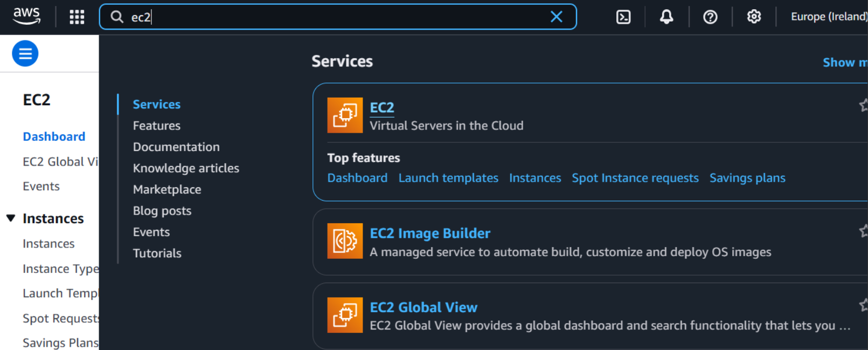Viewport: 868px width, 350px height.
Task: Select the Features search category
Action: 157,126
